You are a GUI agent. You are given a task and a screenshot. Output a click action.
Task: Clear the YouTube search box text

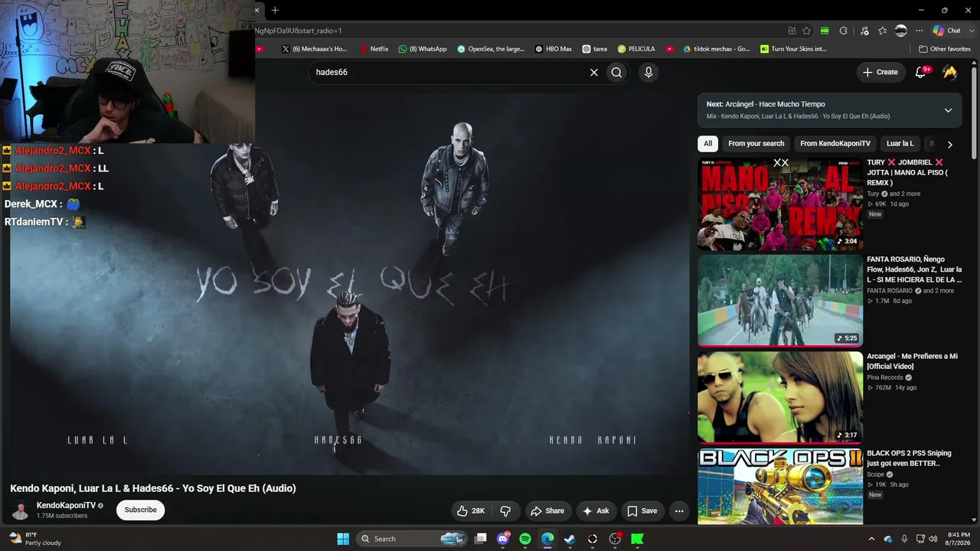point(593,72)
